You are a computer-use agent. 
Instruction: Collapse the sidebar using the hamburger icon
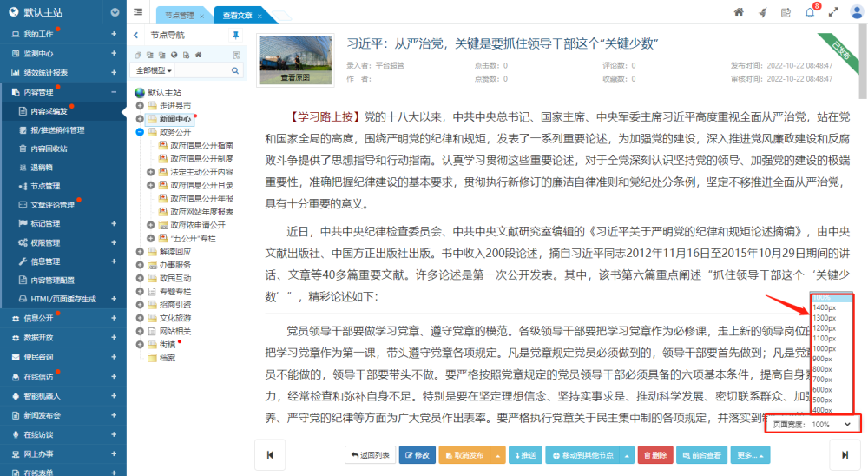(139, 12)
